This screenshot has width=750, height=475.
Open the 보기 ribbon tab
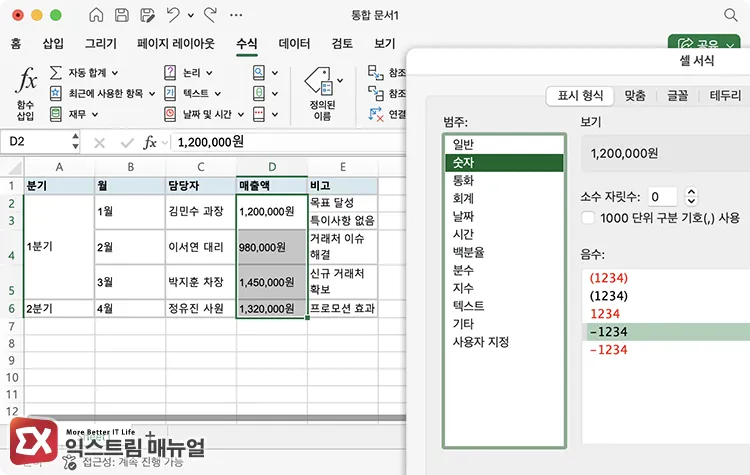385,44
